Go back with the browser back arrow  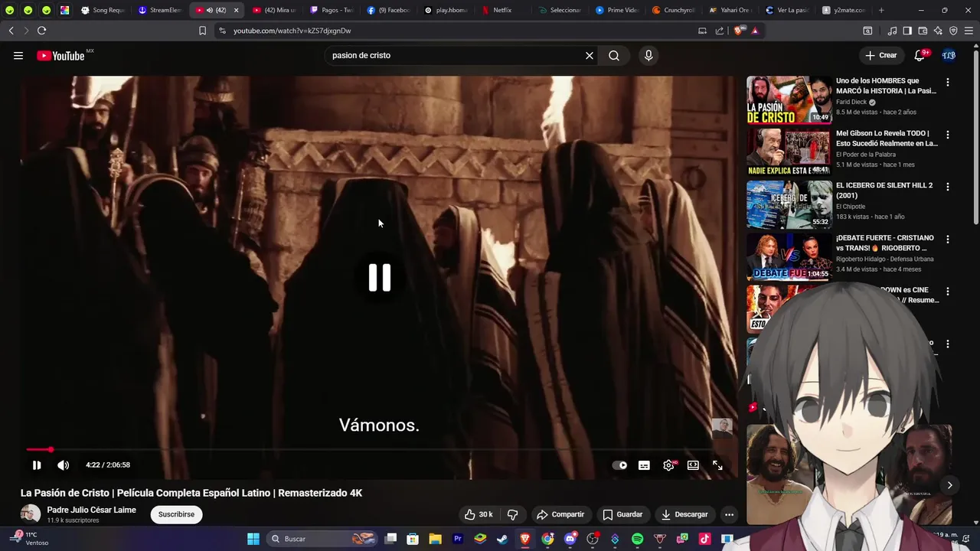coord(11,31)
